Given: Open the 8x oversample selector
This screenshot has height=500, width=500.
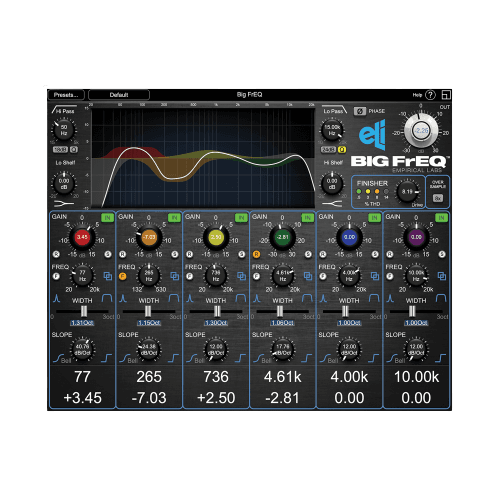Looking at the screenshot, I should [438, 198].
